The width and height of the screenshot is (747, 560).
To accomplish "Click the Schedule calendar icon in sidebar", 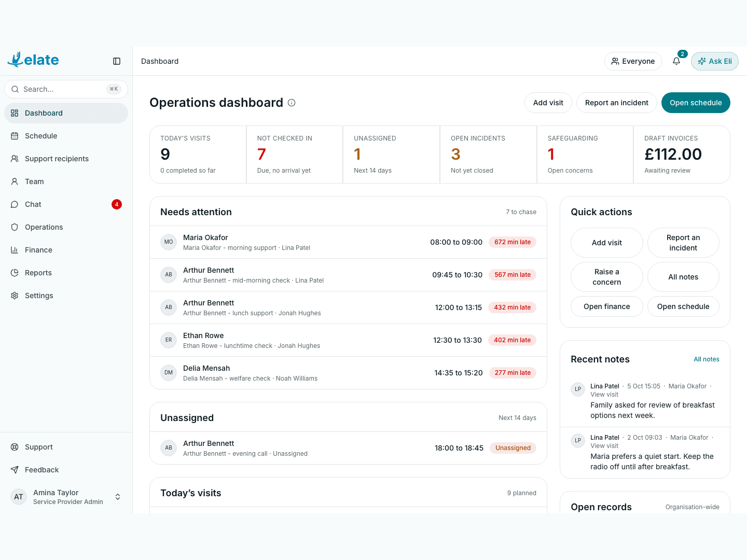I will [x=15, y=136].
